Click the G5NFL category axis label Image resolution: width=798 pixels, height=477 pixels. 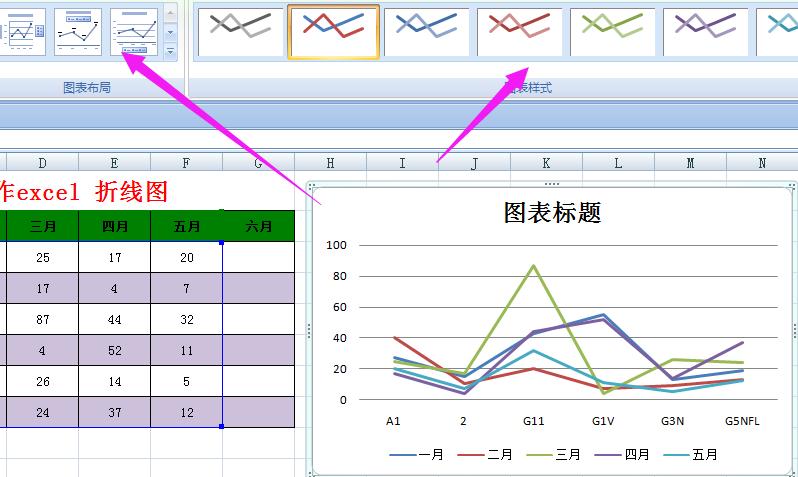tap(742, 421)
